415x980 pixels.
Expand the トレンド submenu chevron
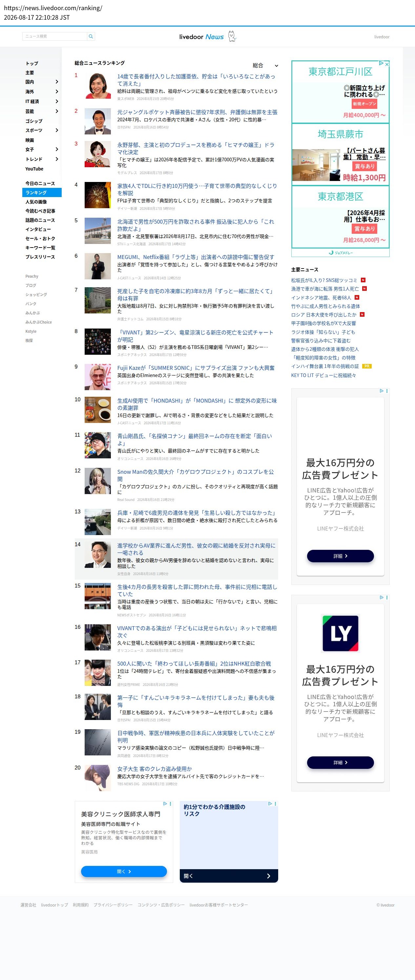(x=57, y=159)
